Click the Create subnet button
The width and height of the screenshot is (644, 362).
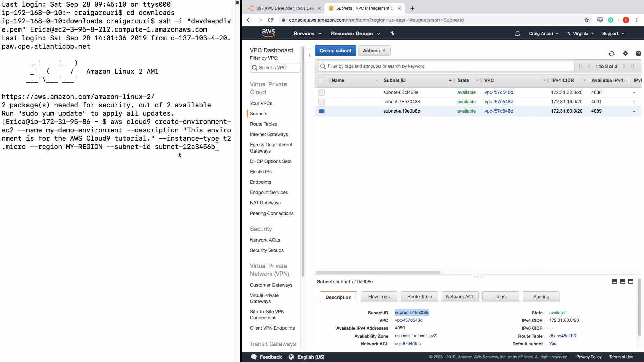pyautogui.click(x=335, y=51)
